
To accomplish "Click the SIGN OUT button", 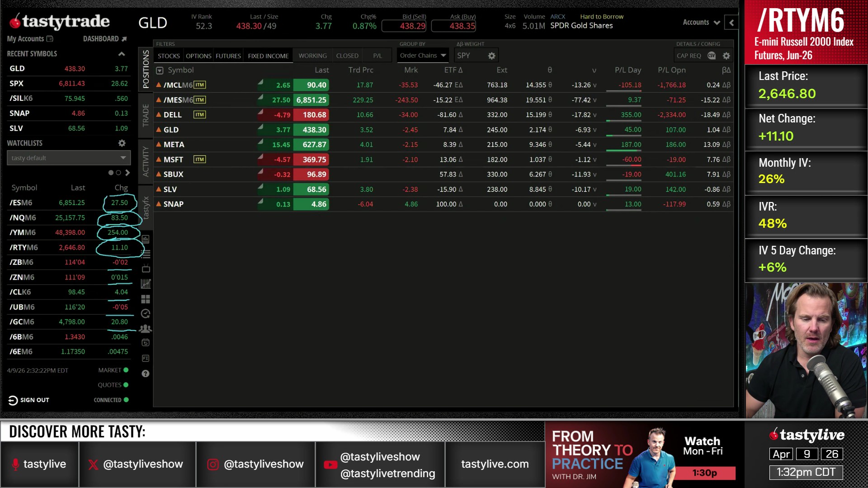I will (28, 400).
